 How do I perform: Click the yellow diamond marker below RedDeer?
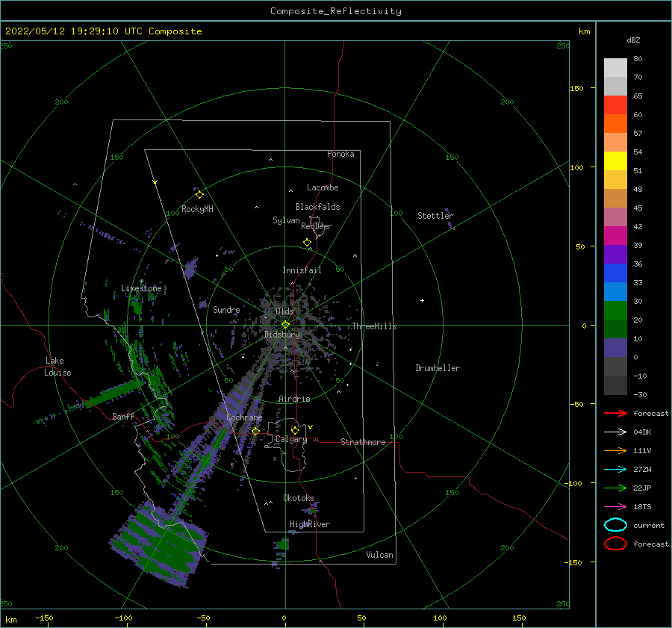(x=308, y=243)
